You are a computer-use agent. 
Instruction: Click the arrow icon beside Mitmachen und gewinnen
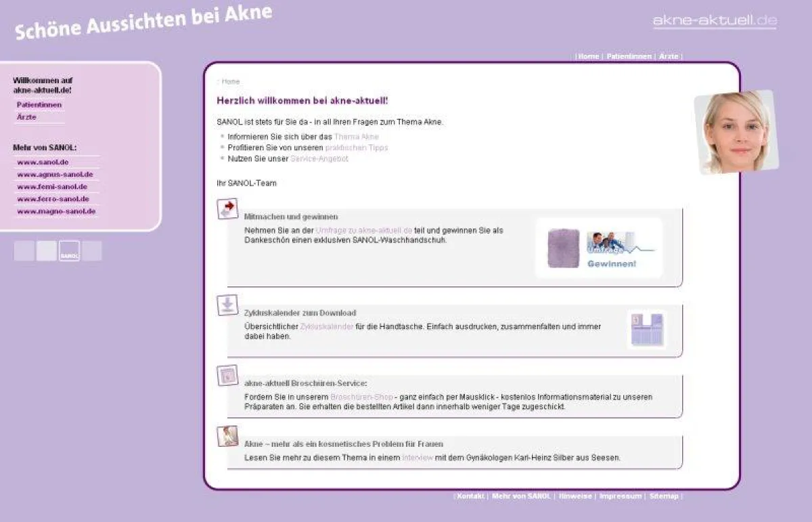click(x=228, y=209)
